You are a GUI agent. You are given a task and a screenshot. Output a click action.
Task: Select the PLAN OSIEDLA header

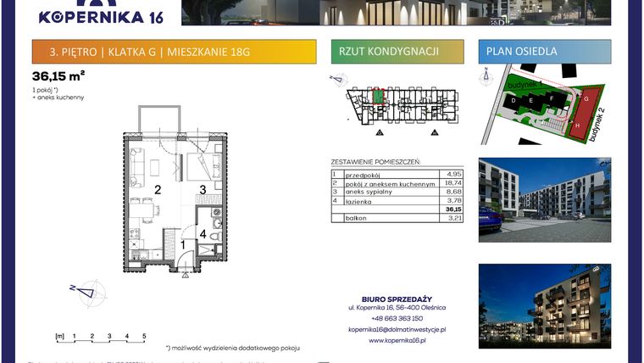coord(545,52)
